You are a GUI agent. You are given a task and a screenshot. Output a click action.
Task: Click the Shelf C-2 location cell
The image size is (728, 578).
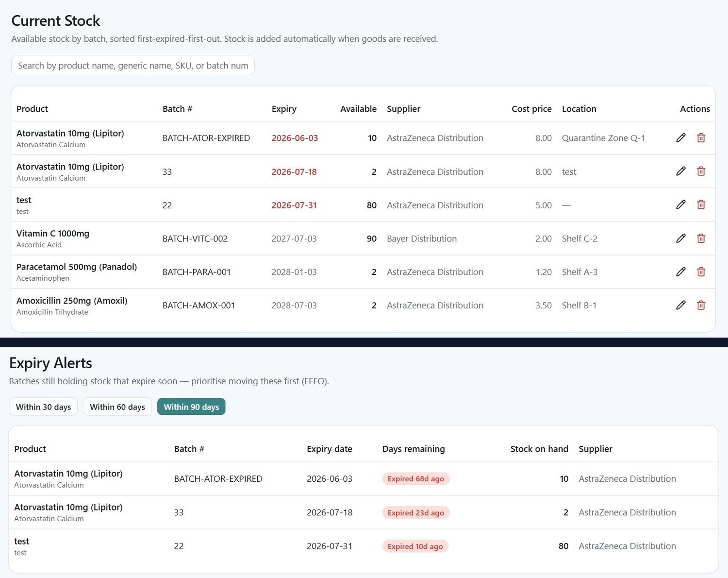tap(579, 238)
